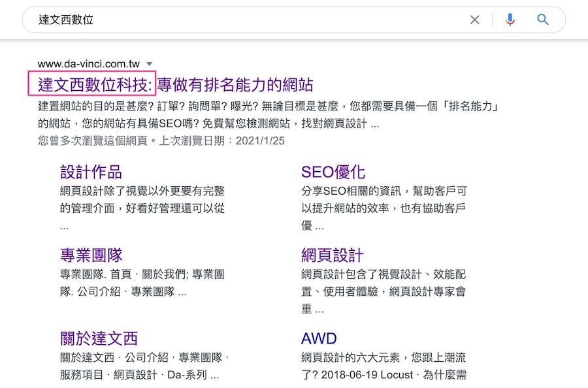Select snippet text starting 建置網站的目的是甚麼
Screen dimensions: 588x388
point(268,115)
